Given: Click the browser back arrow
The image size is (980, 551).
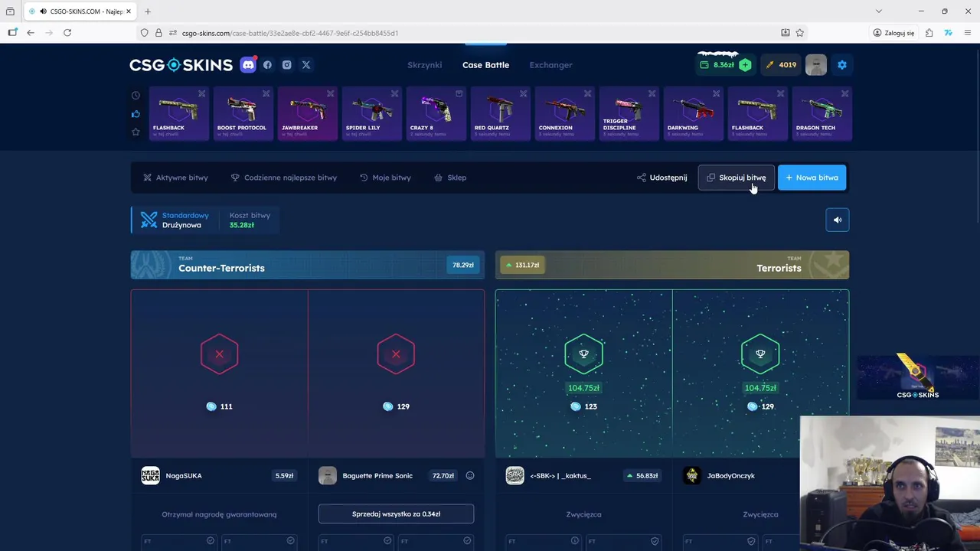Looking at the screenshot, I should pyautogui.click(x=31, y=33).
